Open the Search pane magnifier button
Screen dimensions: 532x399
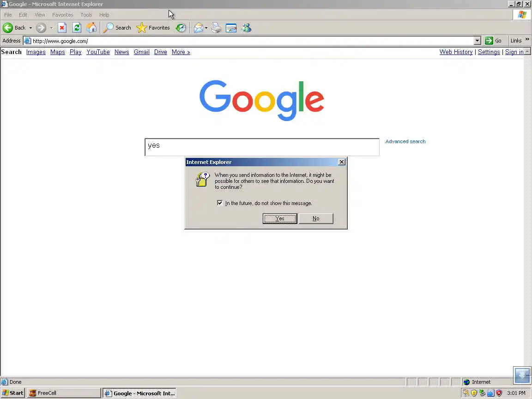tap(117, 28)
